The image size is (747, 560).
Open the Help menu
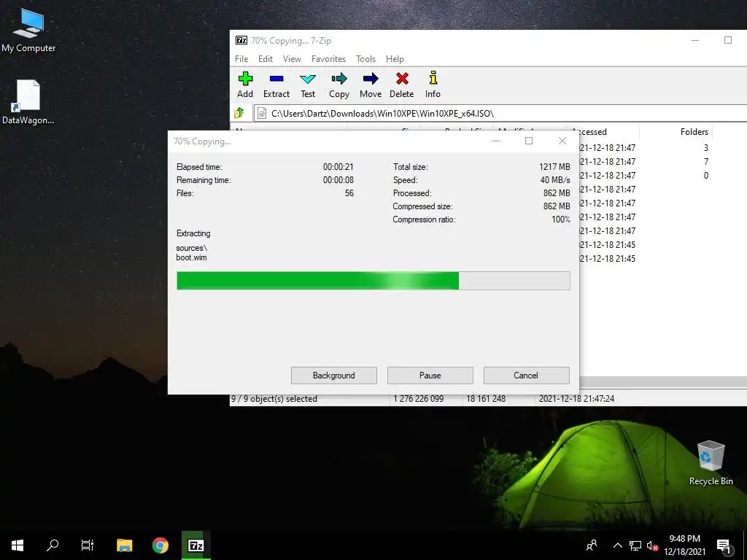click(395, 59)
